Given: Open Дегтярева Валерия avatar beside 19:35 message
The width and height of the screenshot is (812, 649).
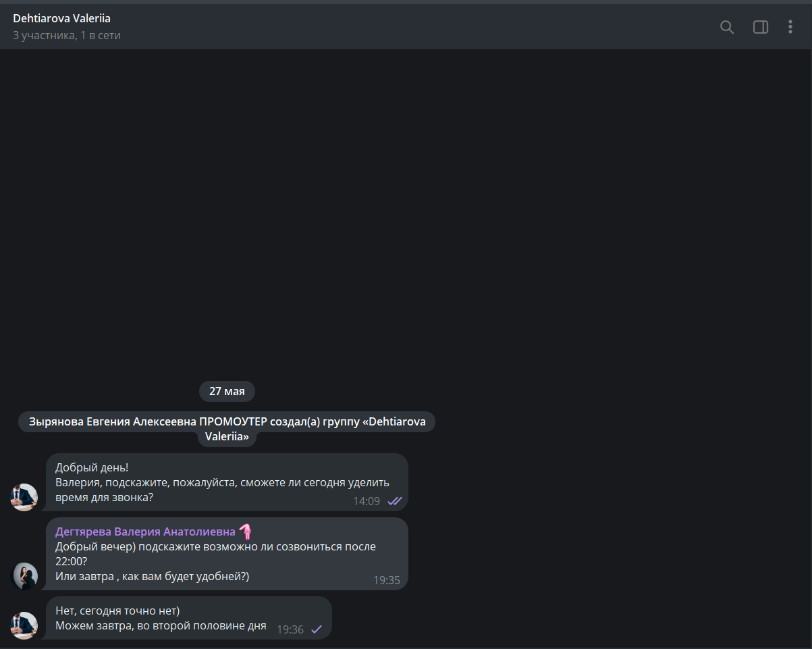Looking at the screenshot, I should tap(26, 576).
